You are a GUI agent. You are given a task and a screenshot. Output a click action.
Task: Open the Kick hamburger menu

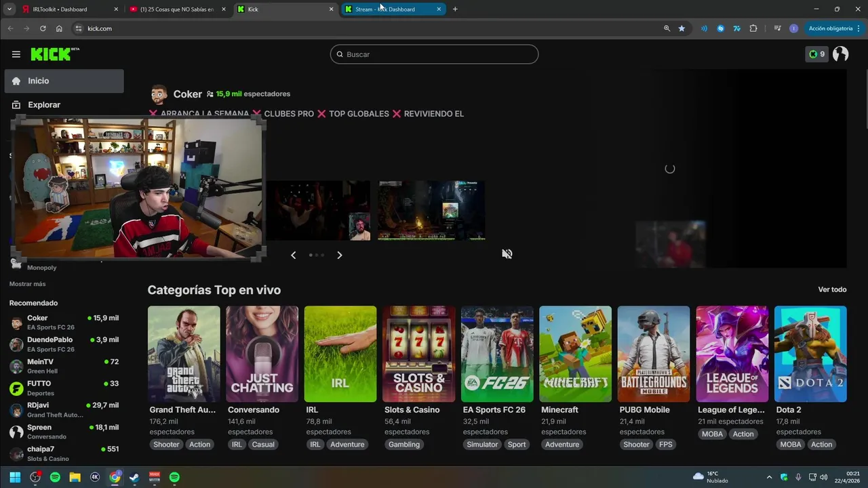tap(16, 54)
